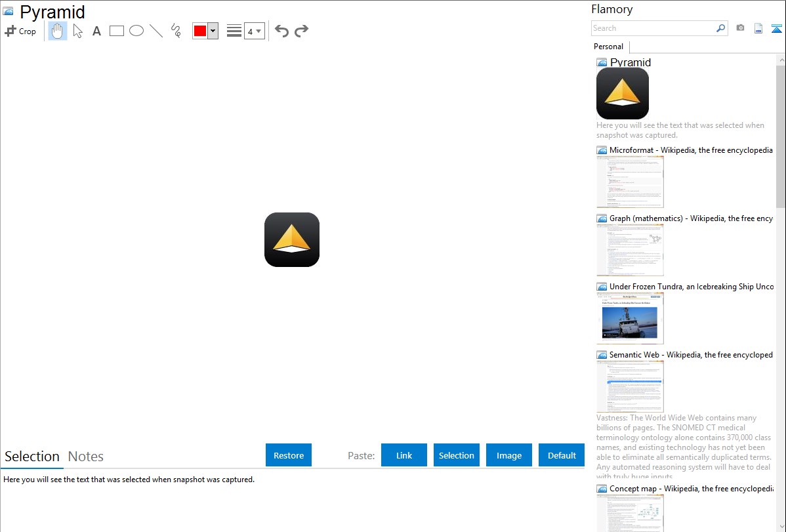This screenshot has width=786, height=532.
Task: Select the hand pan tool
Action: tap(57, 31)
